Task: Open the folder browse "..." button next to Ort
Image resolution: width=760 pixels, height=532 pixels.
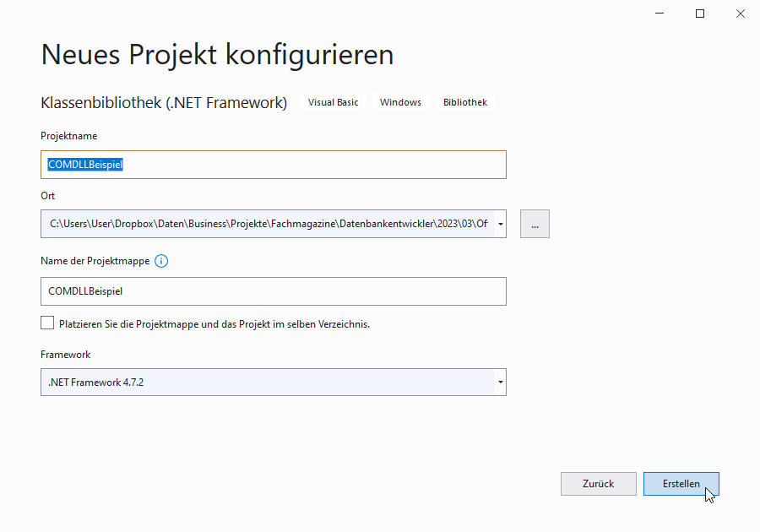Action: click(x=535, y=223)
